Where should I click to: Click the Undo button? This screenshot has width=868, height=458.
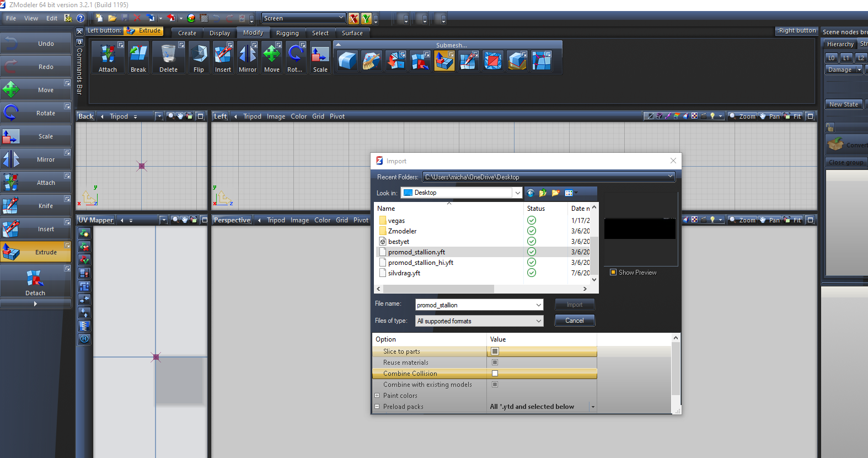point(36,43)
